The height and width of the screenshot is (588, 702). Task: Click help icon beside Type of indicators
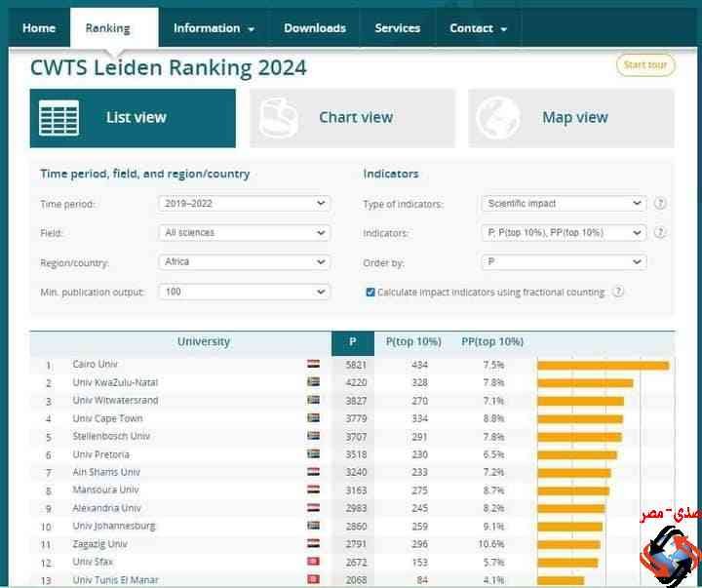[x=660, y=204]
